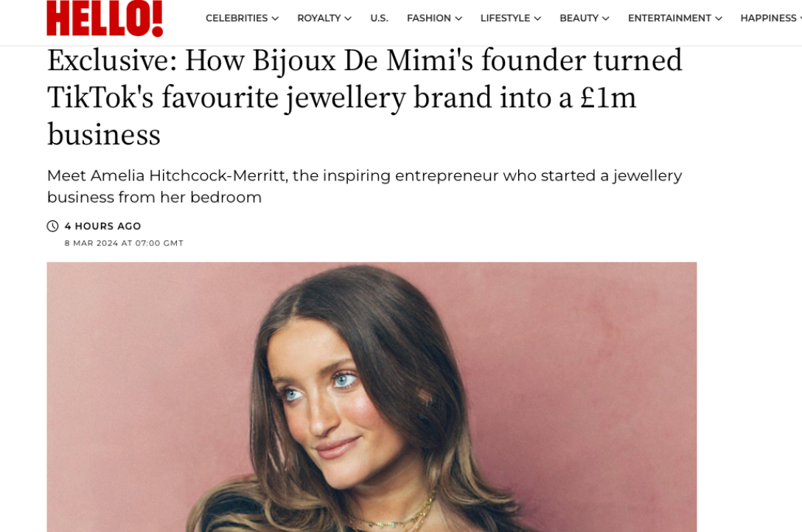The height and width of the screenshot is (532, 802).
Task: Expand the Celebrities dropdown chevron
Action: point(275,18)
